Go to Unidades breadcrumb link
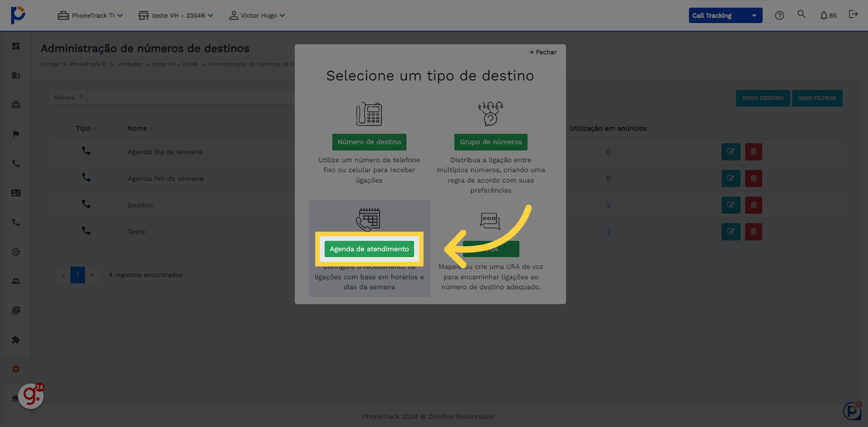Viewport: 868px width, 427px height. point(129,64)
